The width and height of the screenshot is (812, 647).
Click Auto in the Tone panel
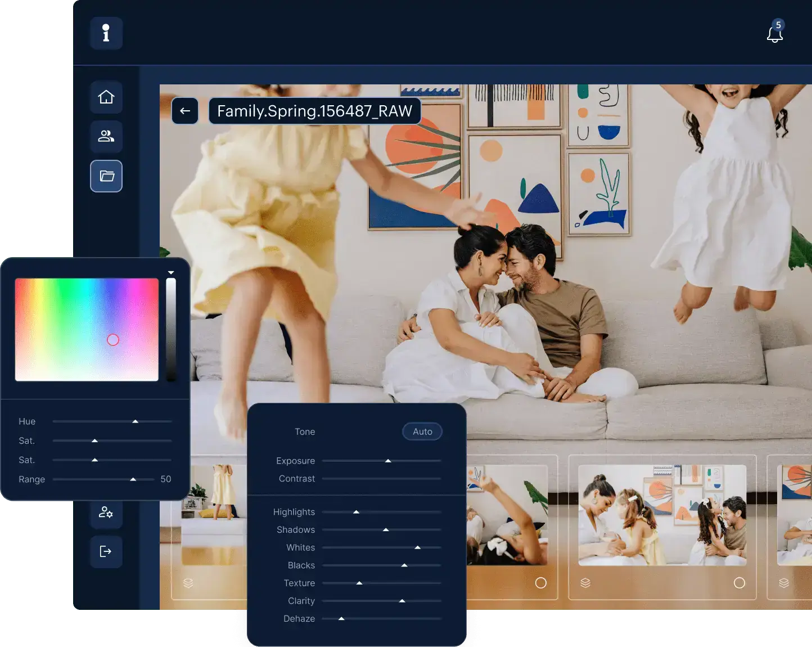coord(422,432)
